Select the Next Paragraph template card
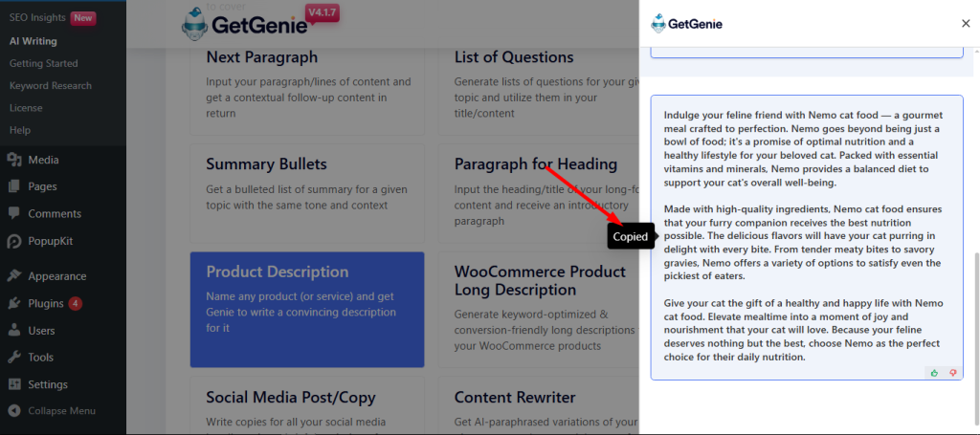This screenshot has height=435, width=980. click(x=307, y=91)
